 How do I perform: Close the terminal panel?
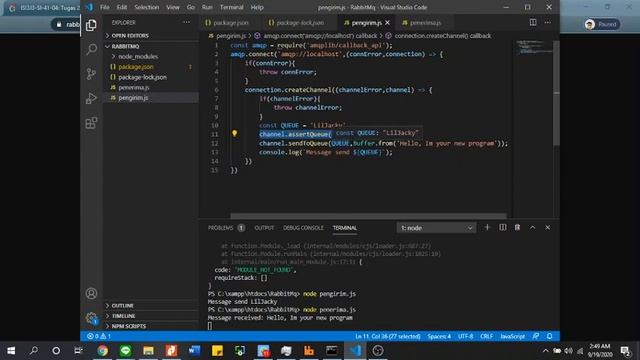pyautogui.click(x=548, y=227)
